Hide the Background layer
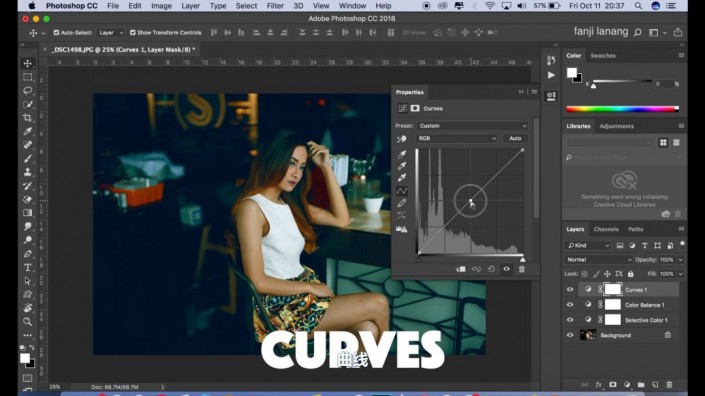Viewport: 705px width, 396px height. pos(570,335)
